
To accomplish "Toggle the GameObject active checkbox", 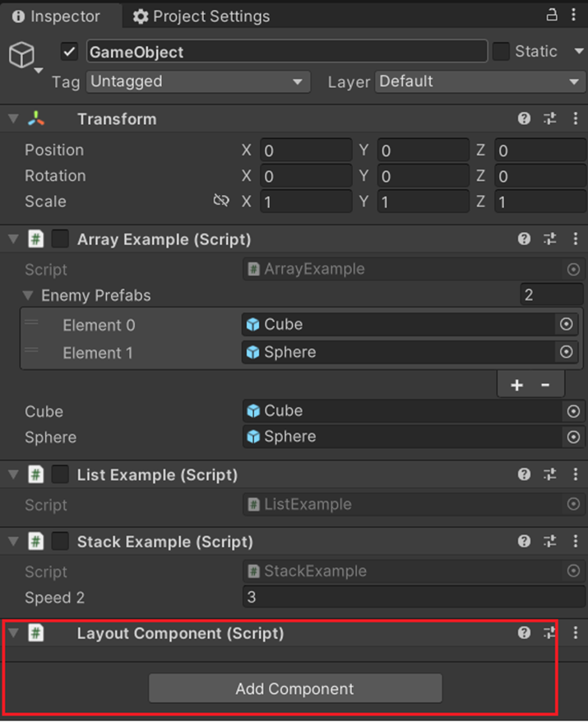I will click(69, 52).
